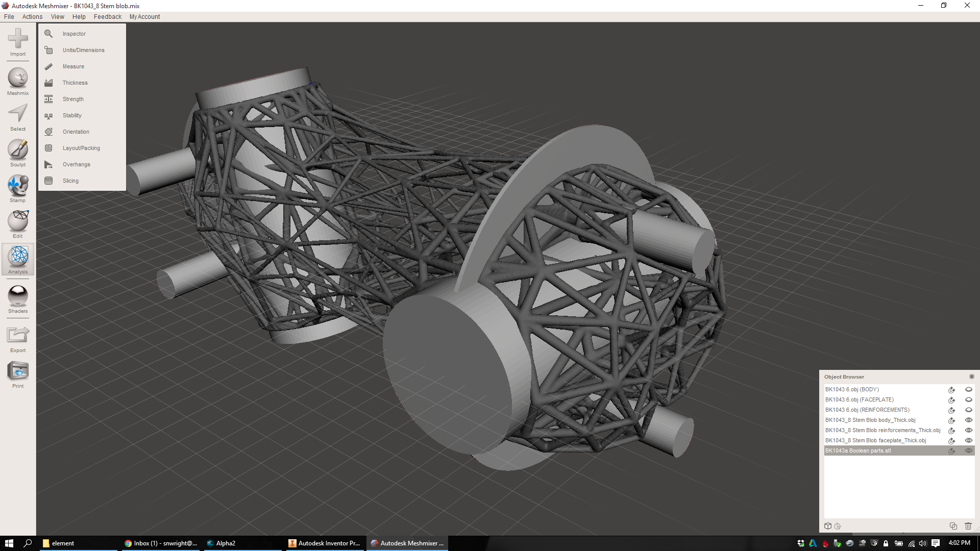Open the Stamp tool
The width and height of the screenshot is (980, 551).
[x=18, y=186]
